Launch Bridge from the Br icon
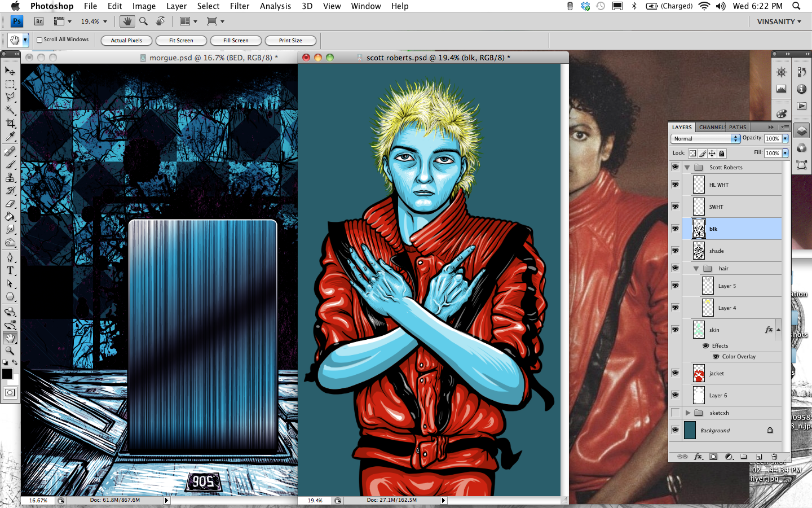 tap(39, 21)
